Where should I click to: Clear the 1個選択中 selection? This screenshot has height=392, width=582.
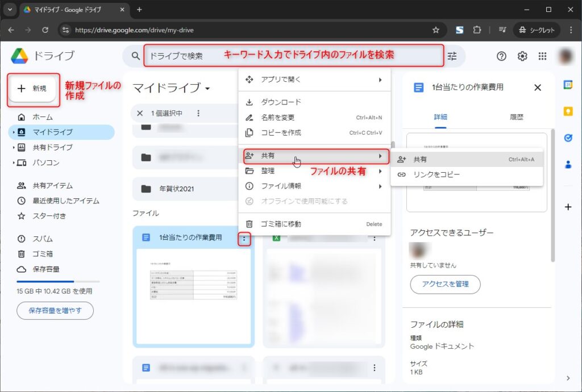pyautogui.click(x=140, y=113)
